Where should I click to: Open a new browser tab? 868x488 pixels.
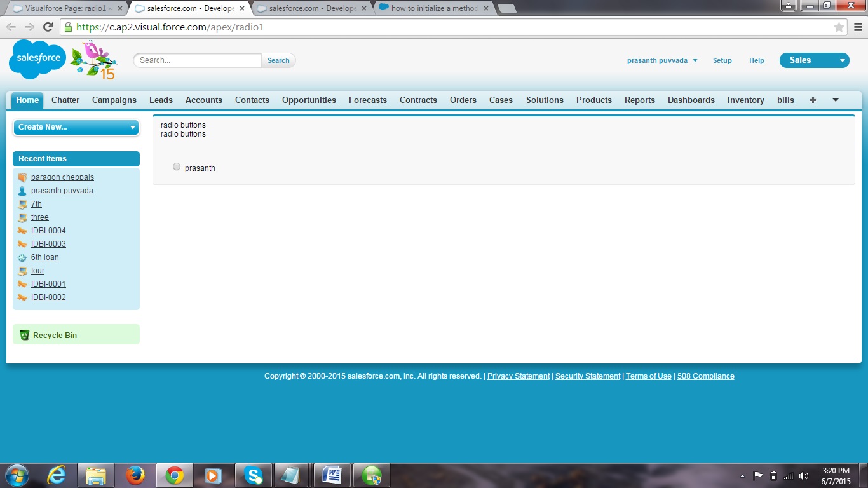[506, 8]
